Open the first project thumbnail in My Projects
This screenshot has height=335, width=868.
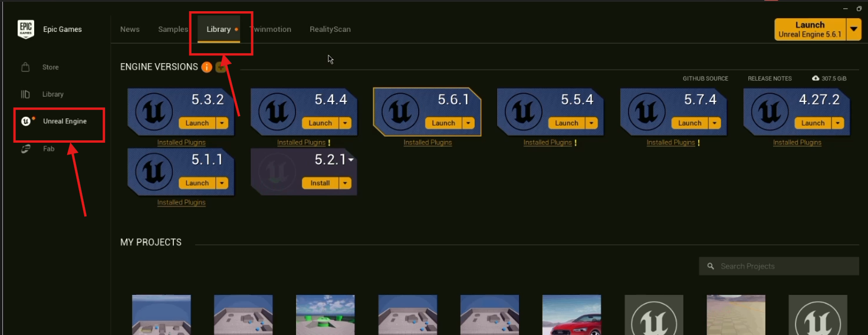pyautogui.click(x=161, y=315)
